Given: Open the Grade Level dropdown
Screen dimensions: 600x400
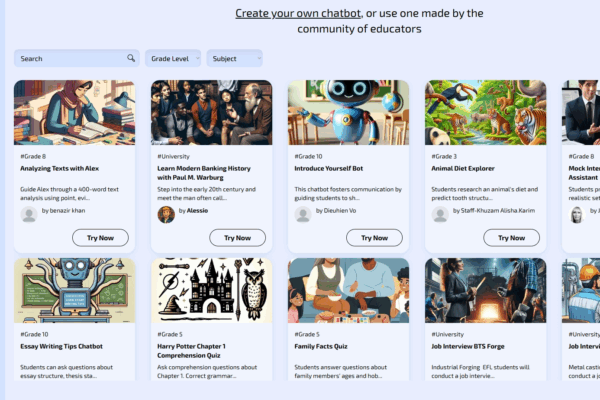Looking at the screenshot, I should coord(173,59).
